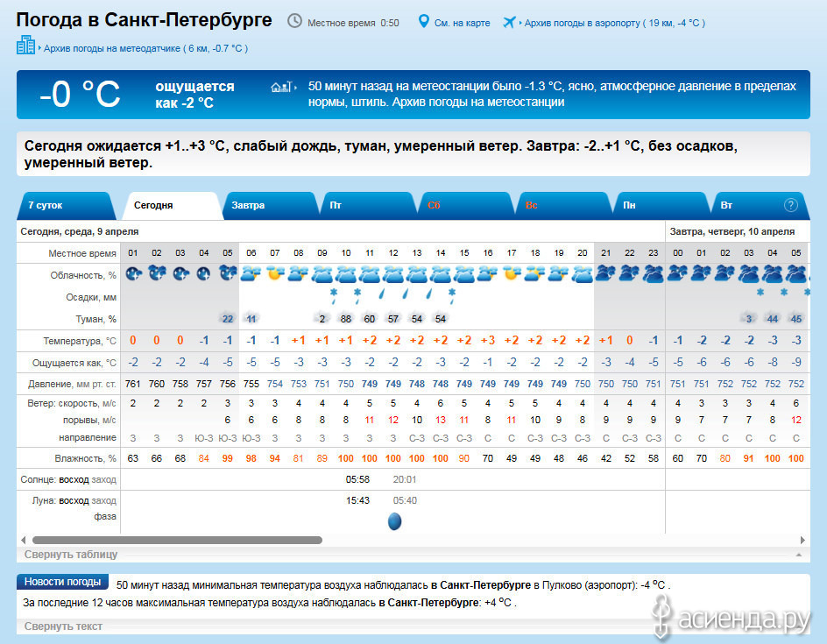Viewport: 827px width, 644px height.
Task: Click the feels-like value "-9"
Action: 796,363
